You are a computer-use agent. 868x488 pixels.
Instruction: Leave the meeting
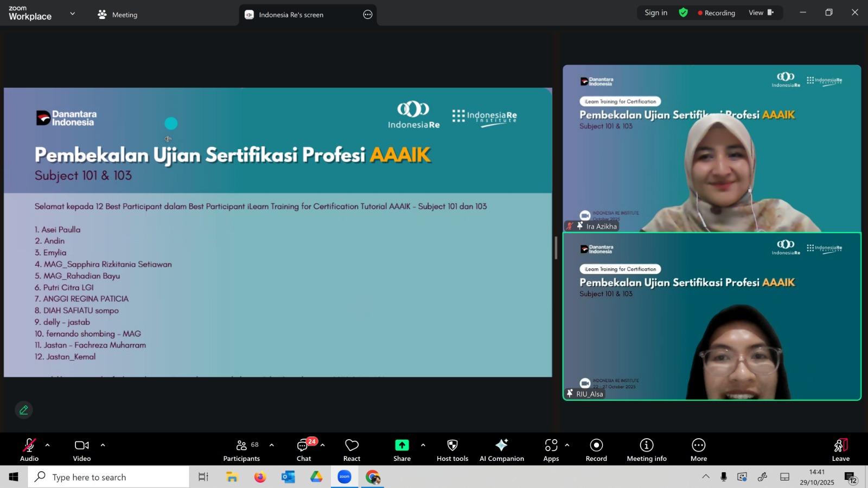point(840,450)
